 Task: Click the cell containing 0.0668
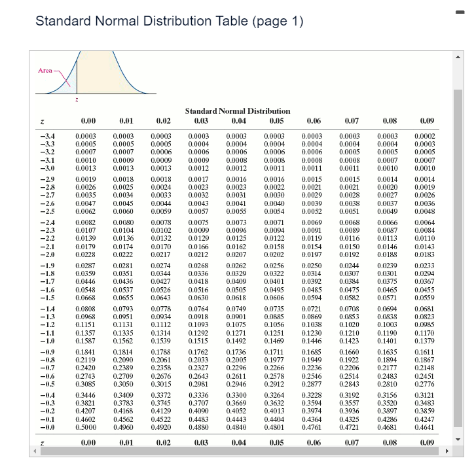click(85, 298)
